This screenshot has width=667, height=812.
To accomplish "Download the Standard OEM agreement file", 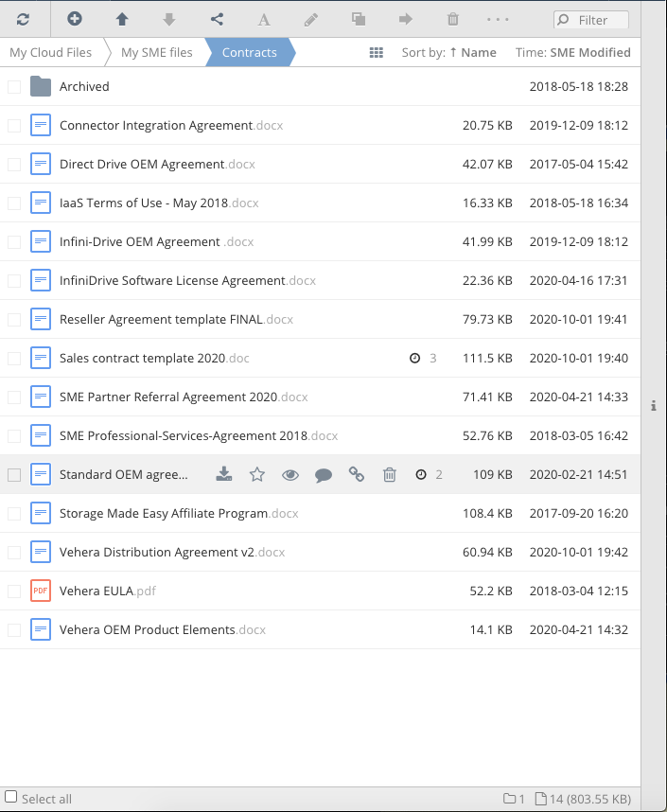I will [x=223, y=475].
